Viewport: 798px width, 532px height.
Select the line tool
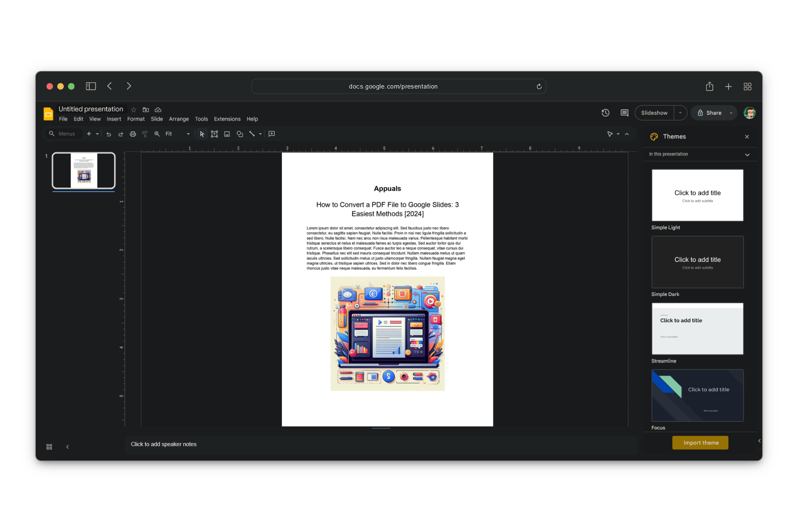coord(252,134)
